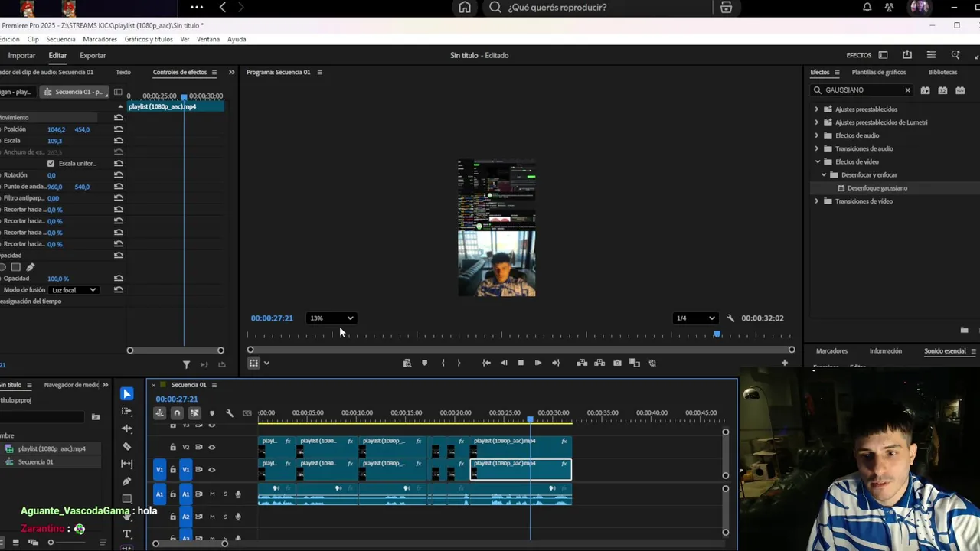This screenshot has width=980, height=551.
Task: Open the Sonido esencial panel tab
Action: (945, 350)
